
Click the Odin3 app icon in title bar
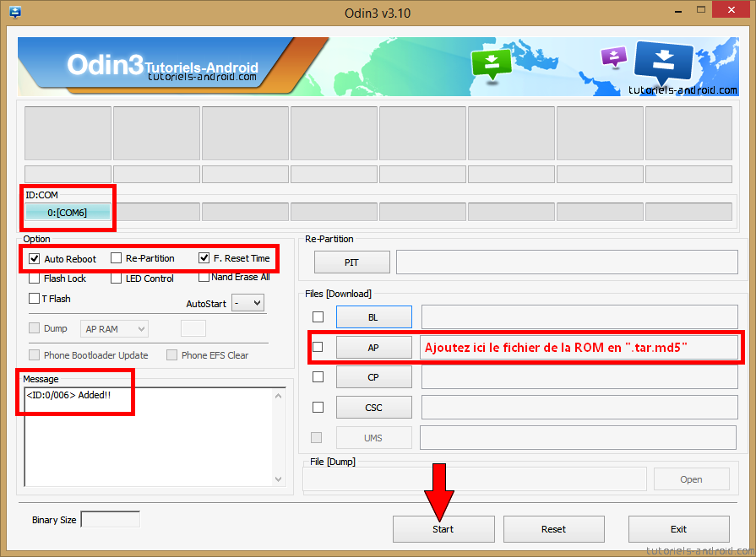click(x=15, y=12)
